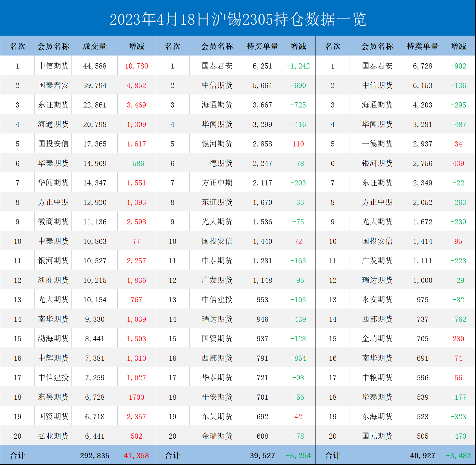Select the volume value "14,347"
The image size is (476, 465).
(95, 183)
